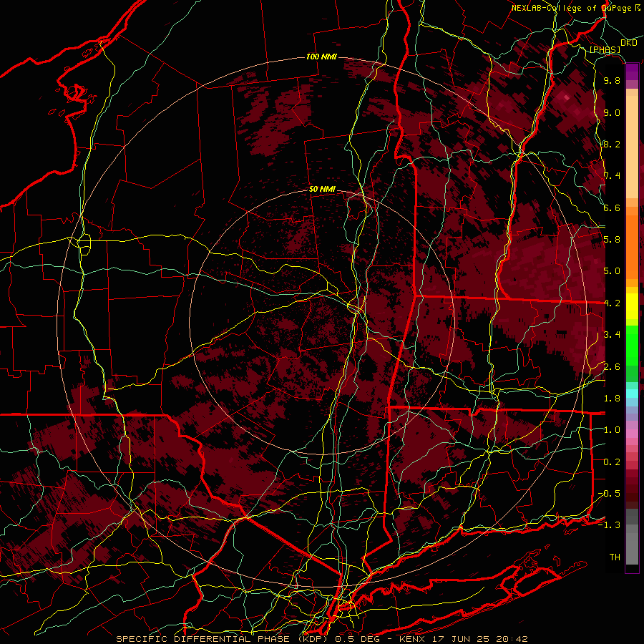
Task: Pick the cyan band of the color scale
Action: [x=632, y=394]
